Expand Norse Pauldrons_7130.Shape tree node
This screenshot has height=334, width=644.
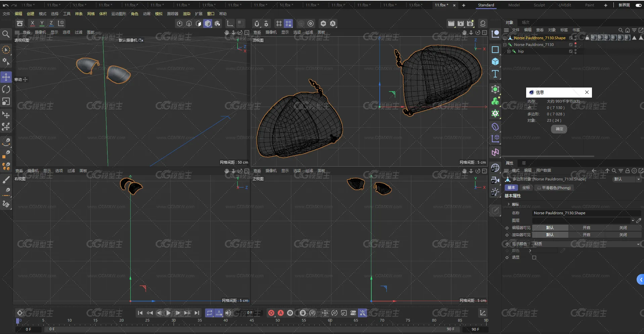coord(505,38)
